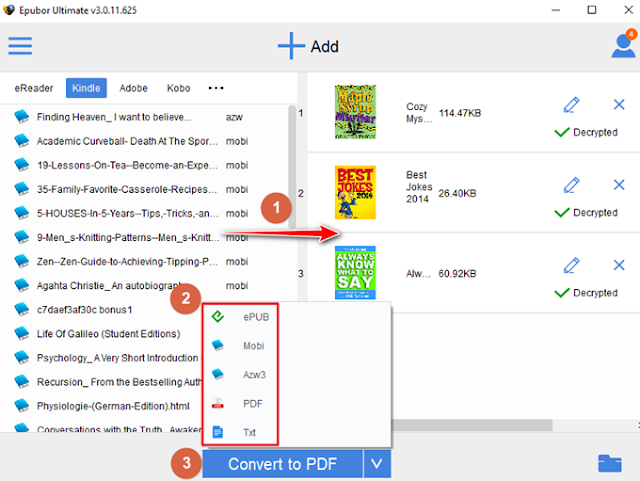Switch to the Adobe tab
This screenshot has height=481, width=640.
click(x=133, y=88)
